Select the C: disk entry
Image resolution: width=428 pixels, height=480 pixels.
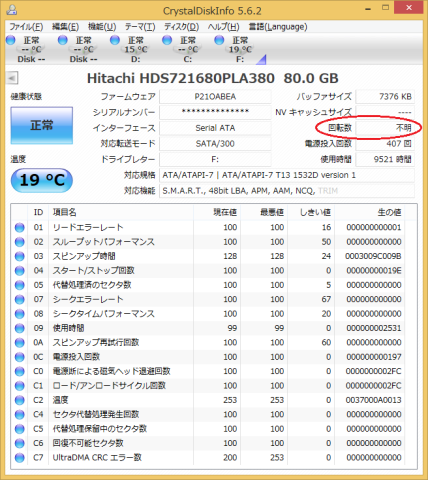coord(184,49)
